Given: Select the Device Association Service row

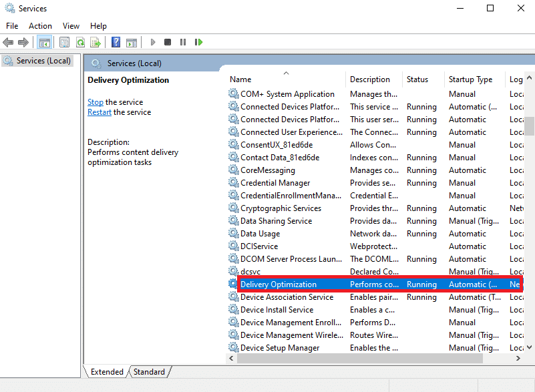Looking at the screenshot, I should [x=375, y=297].
